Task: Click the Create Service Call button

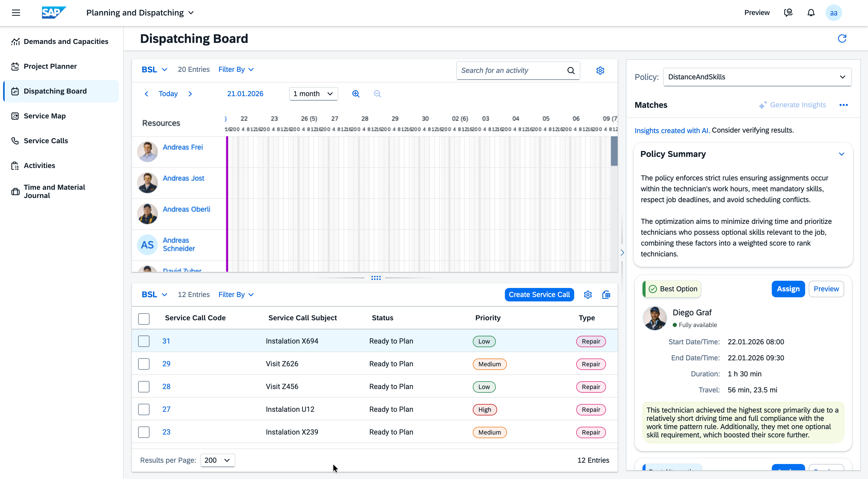Action: point(539,294)
